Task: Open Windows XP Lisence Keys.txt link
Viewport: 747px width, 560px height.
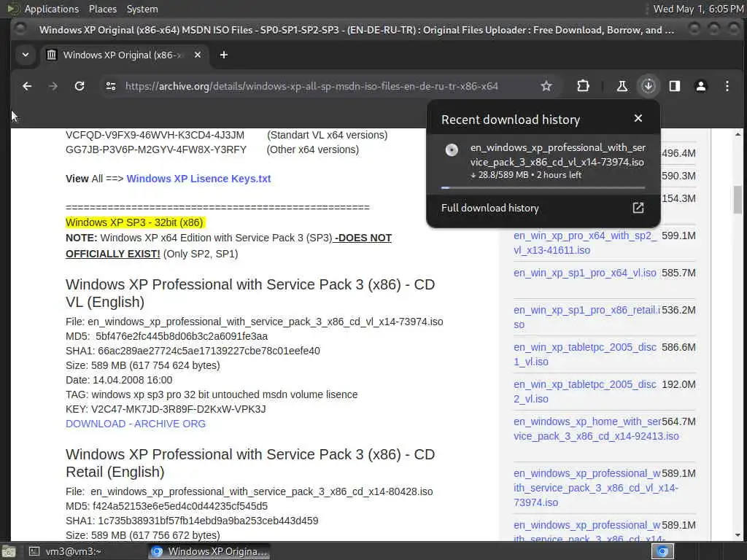Action: coord(198,179)
